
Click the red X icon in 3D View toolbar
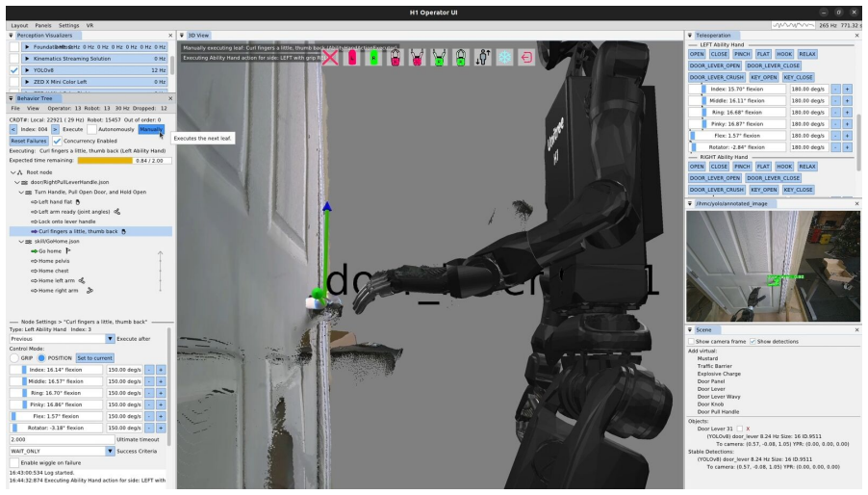tap(330, 58)
